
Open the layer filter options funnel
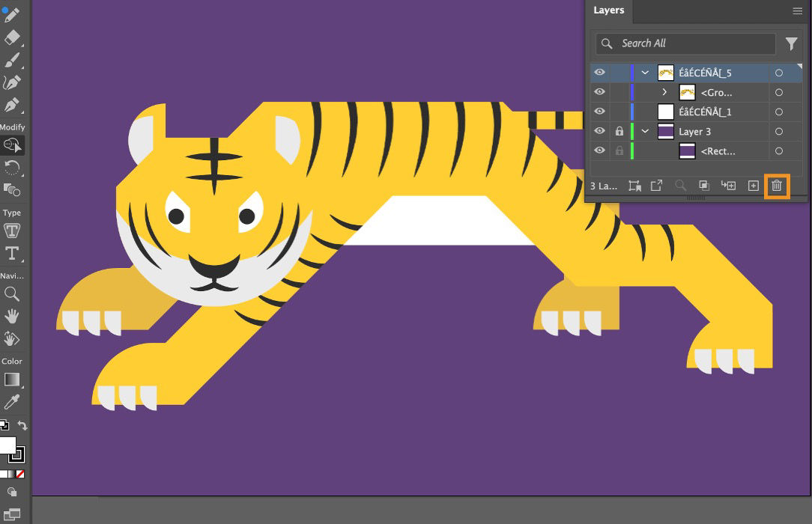[792, 43]
